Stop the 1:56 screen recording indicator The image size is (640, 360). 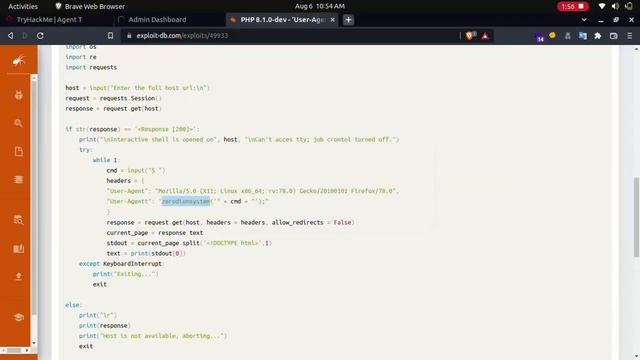click(573, 6)
